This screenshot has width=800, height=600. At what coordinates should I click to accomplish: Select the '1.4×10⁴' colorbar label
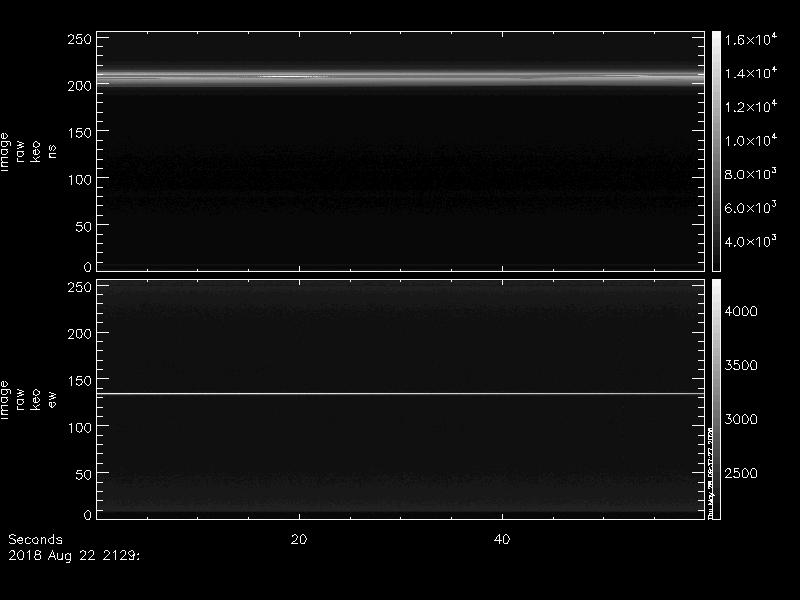click(751, 73)
